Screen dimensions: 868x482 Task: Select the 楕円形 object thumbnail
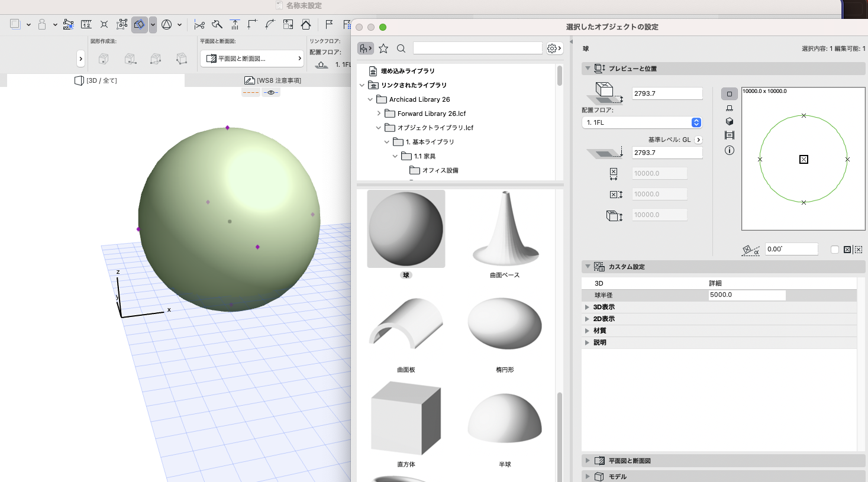(x=505, y=323)
